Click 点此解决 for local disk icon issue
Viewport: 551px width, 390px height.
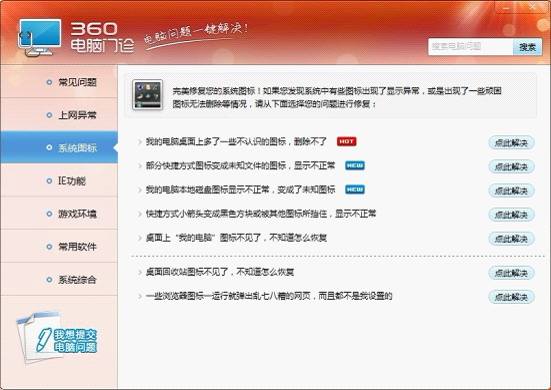pyautogui.click(x=511, y=190)
